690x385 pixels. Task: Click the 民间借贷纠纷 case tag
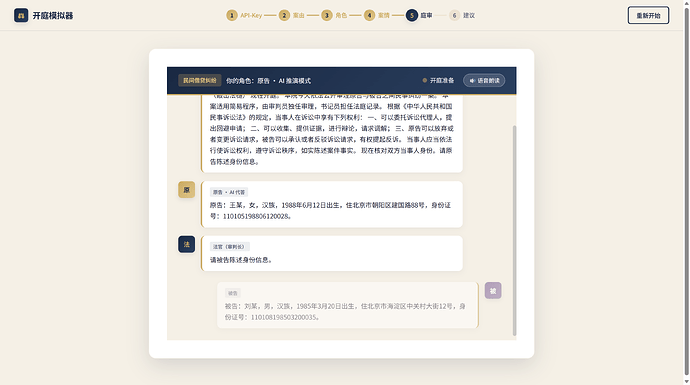coord(200,81)
